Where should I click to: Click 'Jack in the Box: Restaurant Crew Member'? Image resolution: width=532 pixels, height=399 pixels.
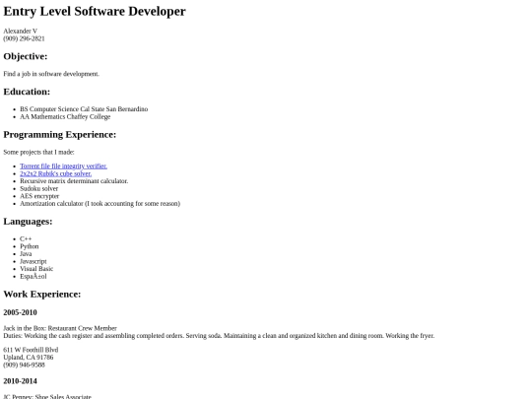[60, 328]
